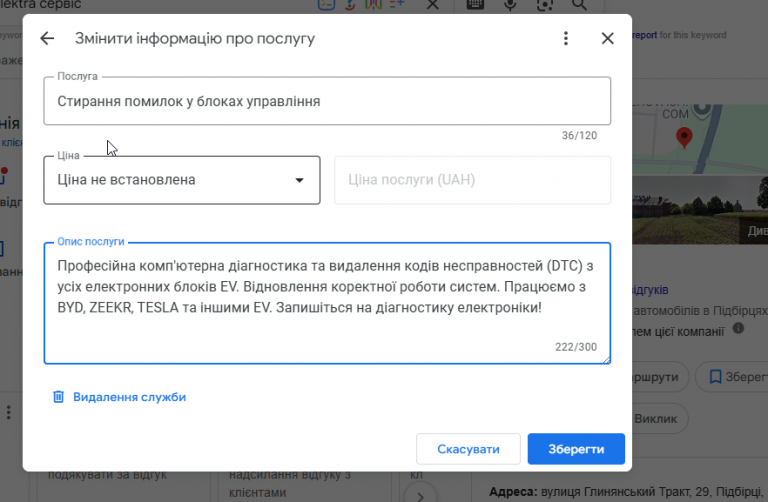Click the Адреса address text in background
This screenshot has height=502, width=768.
(628, 492)
